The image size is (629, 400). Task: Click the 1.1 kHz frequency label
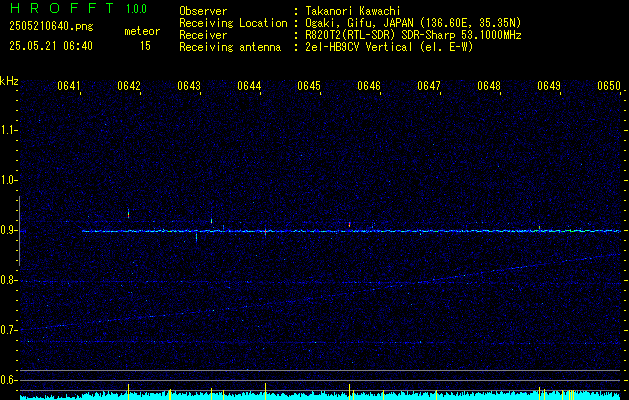[8, 130]
